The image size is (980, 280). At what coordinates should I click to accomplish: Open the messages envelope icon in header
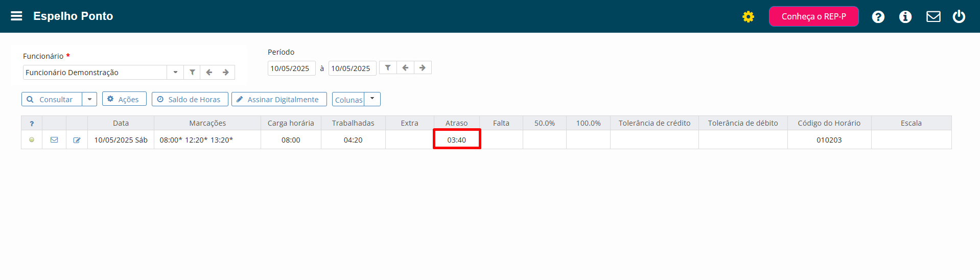tap(933, 17)
